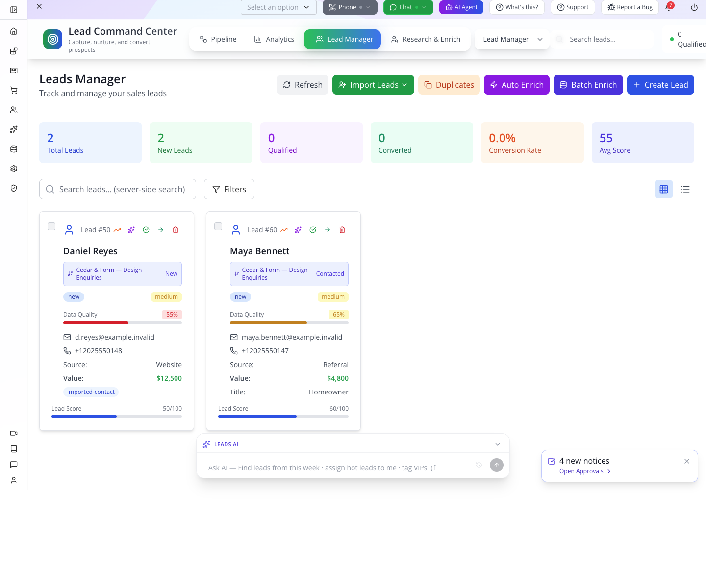Expand the Phone dropdown
Screen dimensions: 706x588
point(368,7)
